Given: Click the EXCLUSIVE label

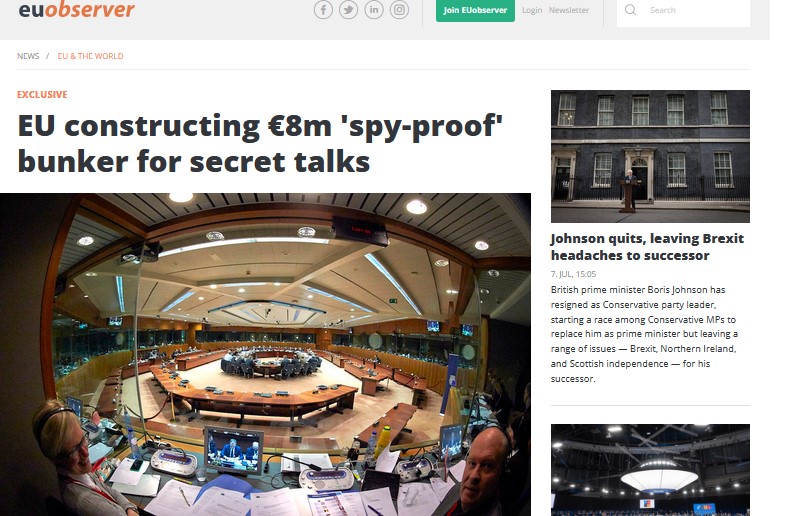Looking at the screenshot, I should click(42, 94).
